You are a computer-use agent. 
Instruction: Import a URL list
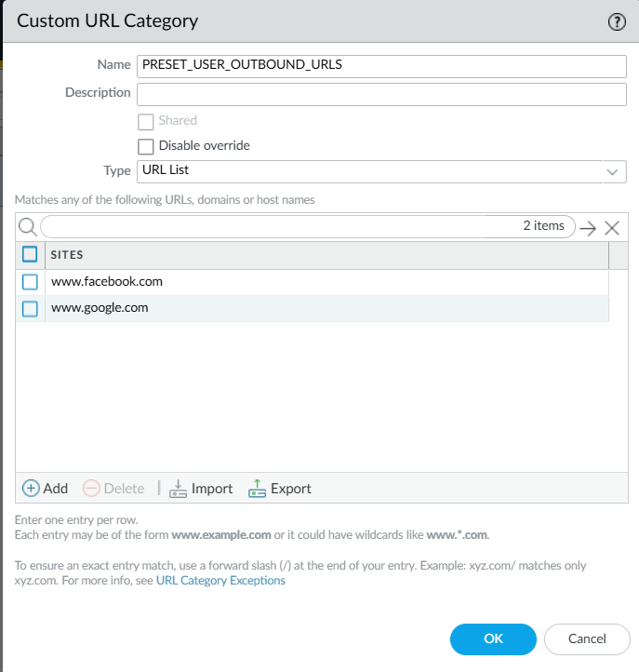click(x=201, y=489)
